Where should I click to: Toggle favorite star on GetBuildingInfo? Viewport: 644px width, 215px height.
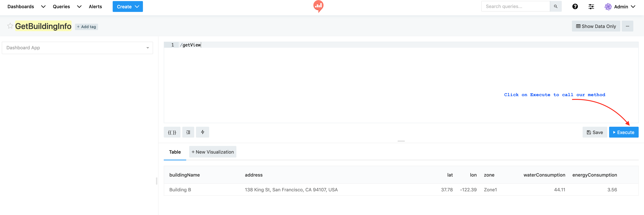click(10, 26)
